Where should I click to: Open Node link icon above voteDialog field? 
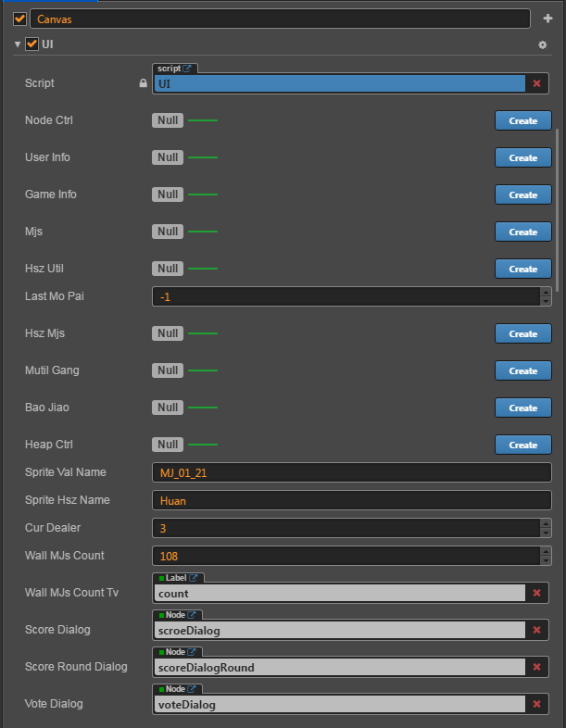(192, 689)
